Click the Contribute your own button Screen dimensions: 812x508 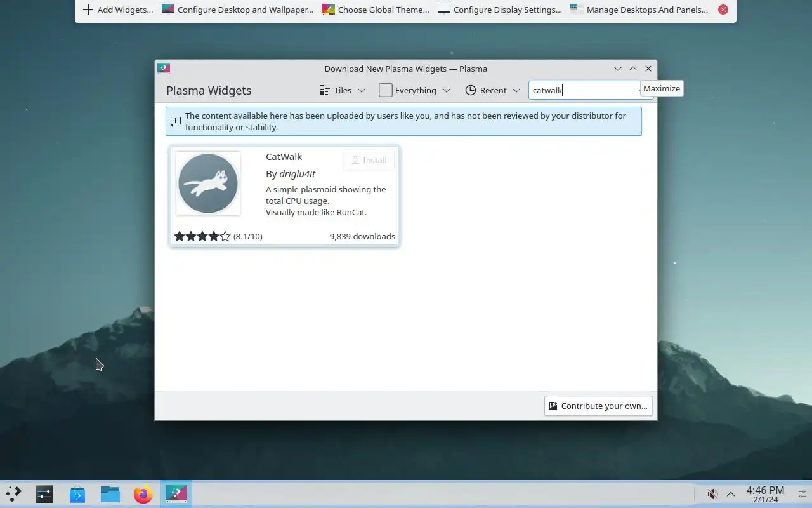pyautogui.click(x=598, y=406)
